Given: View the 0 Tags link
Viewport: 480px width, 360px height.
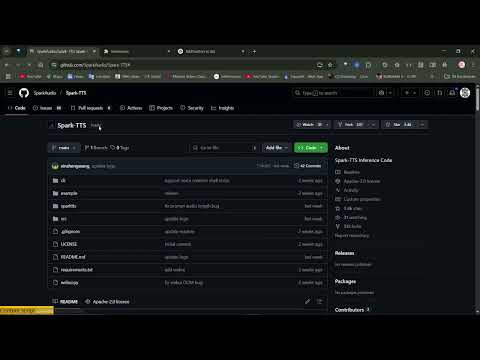Looking at the screenshot, I should pyautogui.click(x=120, y=148).
